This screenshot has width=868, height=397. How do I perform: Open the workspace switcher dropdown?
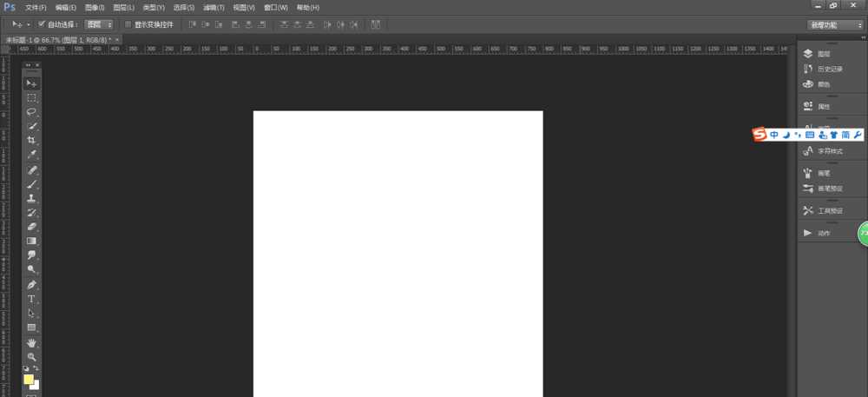coord(834,24)
